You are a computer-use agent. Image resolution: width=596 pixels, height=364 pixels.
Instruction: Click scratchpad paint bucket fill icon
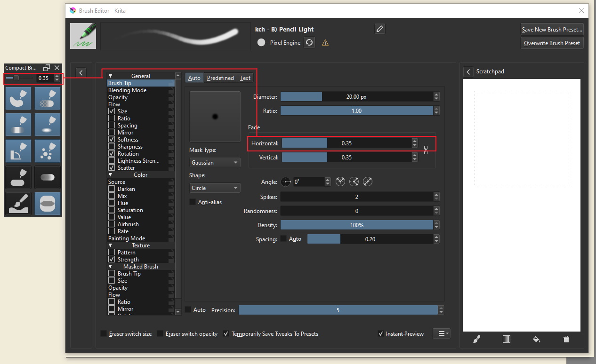(536, 339)
